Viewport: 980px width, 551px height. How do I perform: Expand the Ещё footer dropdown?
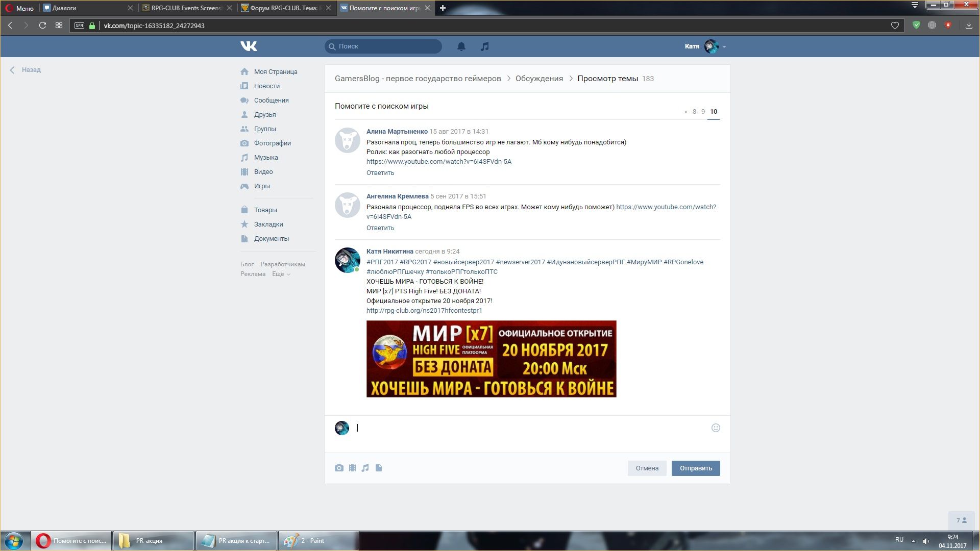(281, 274)
